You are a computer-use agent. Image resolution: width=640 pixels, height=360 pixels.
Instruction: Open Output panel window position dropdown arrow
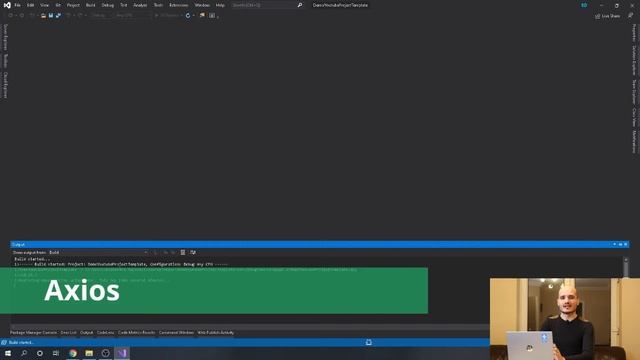614,244
